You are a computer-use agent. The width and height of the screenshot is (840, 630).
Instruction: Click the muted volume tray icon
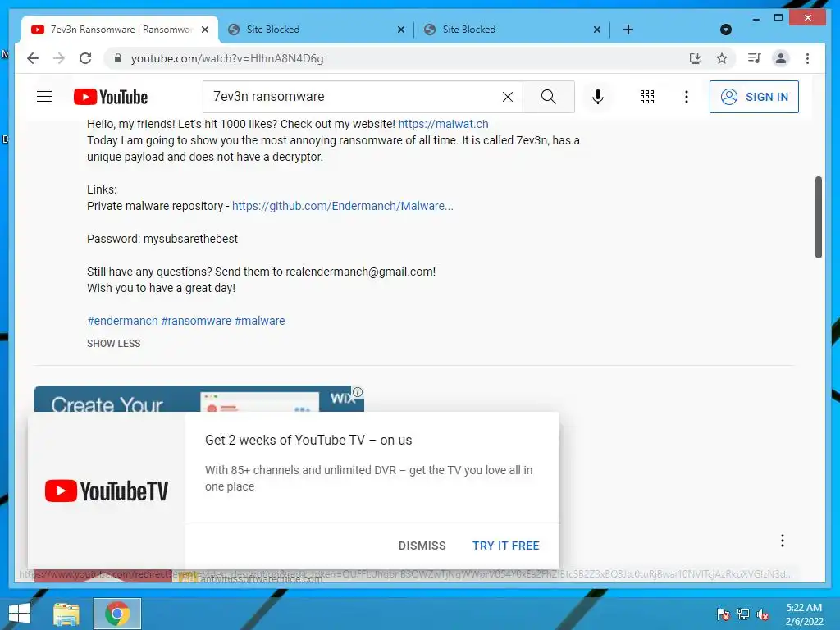coord(763,614)
